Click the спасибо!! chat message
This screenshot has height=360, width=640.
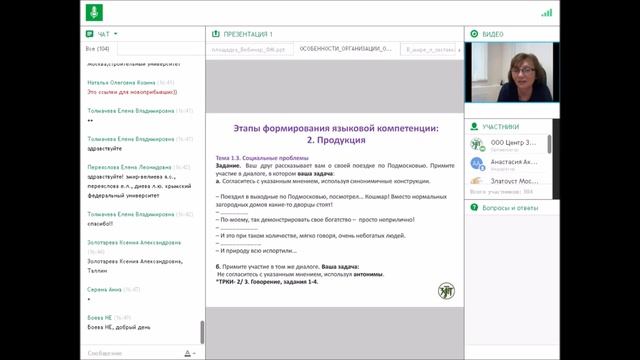(x=100, y=224)
